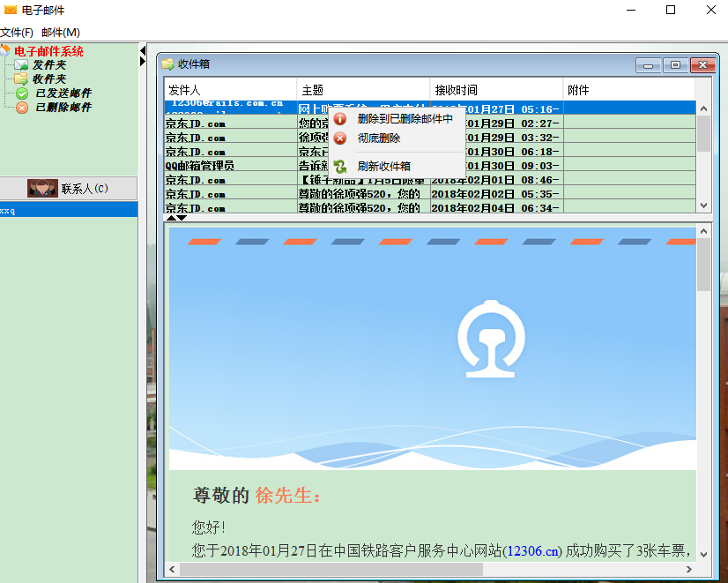This screenshot has width=728, height=583.
Task: Select the email dated 2018年02月02日 05:35
Action: [430, 192]
